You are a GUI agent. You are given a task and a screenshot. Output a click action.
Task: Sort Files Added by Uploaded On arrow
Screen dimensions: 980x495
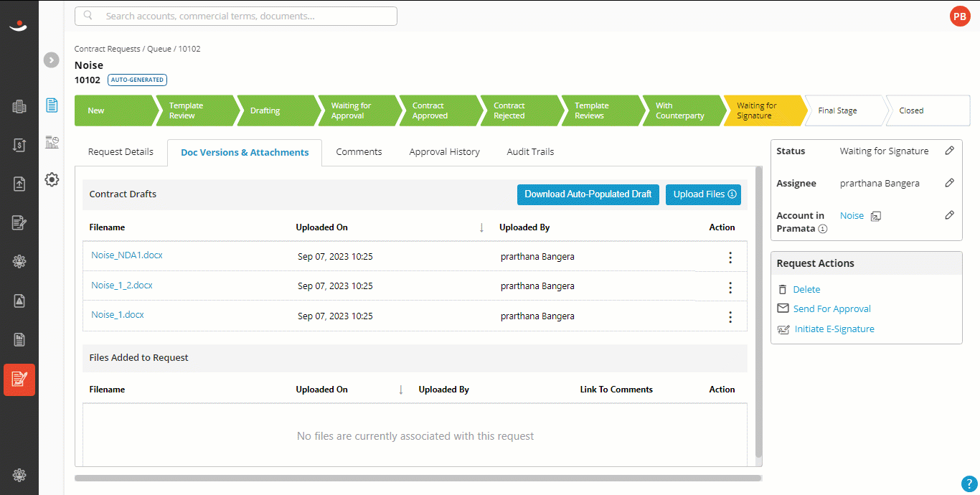401,390
